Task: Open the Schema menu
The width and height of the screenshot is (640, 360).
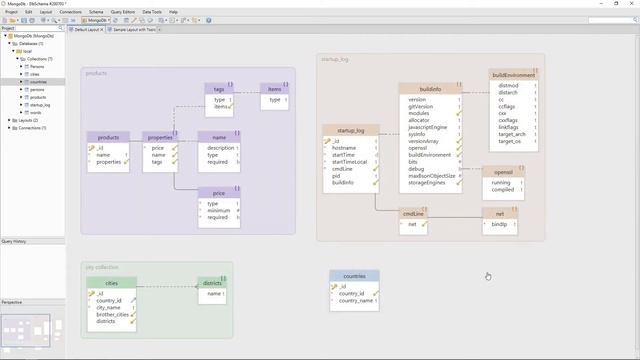Action: [96, 12]
